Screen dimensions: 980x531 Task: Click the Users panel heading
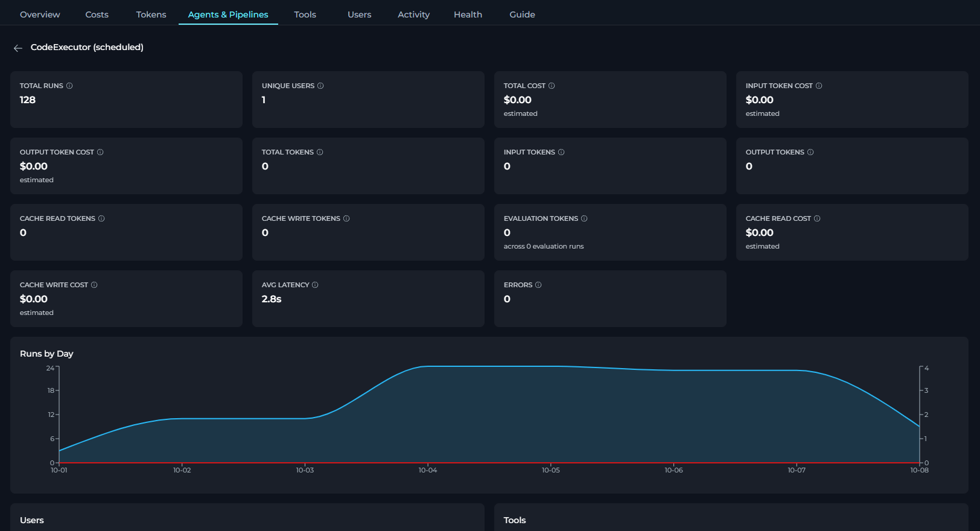point(32,520)
